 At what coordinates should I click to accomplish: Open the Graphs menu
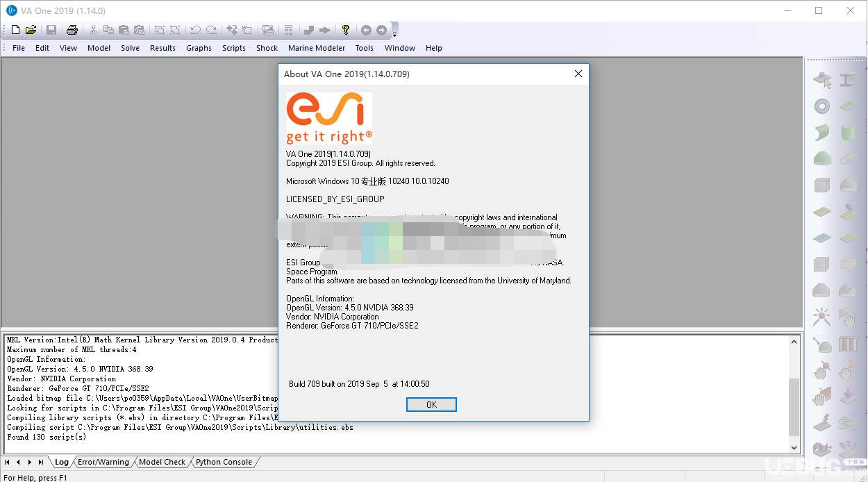pyautogui.click(x=199, y=48)
